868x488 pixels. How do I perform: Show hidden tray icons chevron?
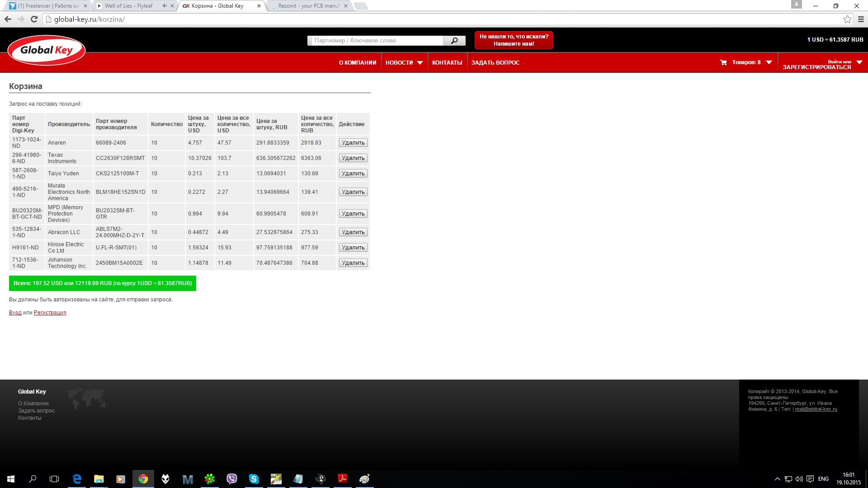pos(778,479)
